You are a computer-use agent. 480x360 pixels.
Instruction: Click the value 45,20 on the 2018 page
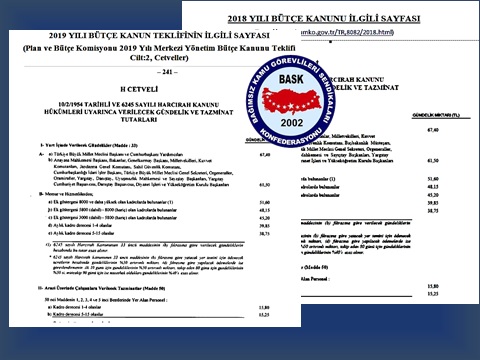tap(433, 195)
